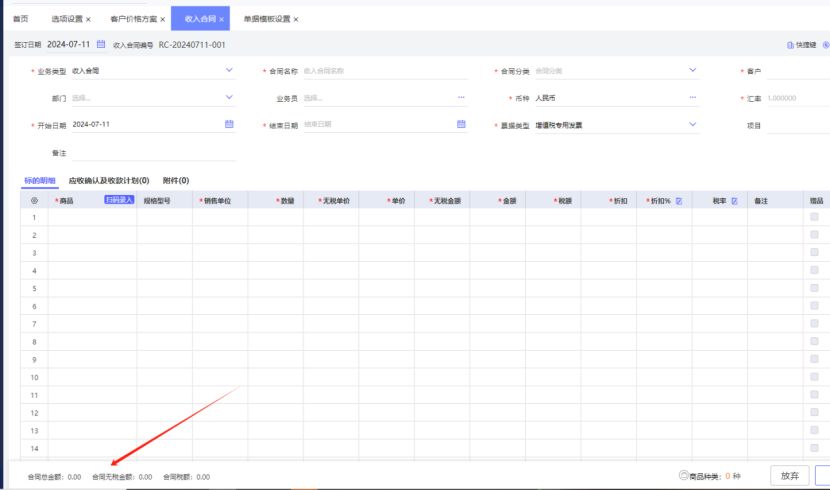Switch to the 应收确认及收款计划 tab
The width and height of the screenshot is (830, 490).
pyautogui.click(x=108, y=180)
